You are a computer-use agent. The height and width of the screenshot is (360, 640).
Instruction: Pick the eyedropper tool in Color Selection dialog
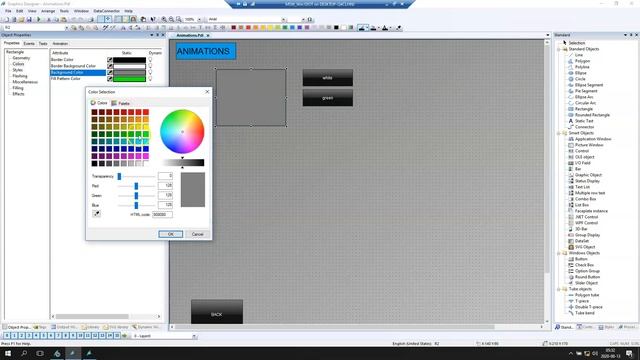coord(96,213)
